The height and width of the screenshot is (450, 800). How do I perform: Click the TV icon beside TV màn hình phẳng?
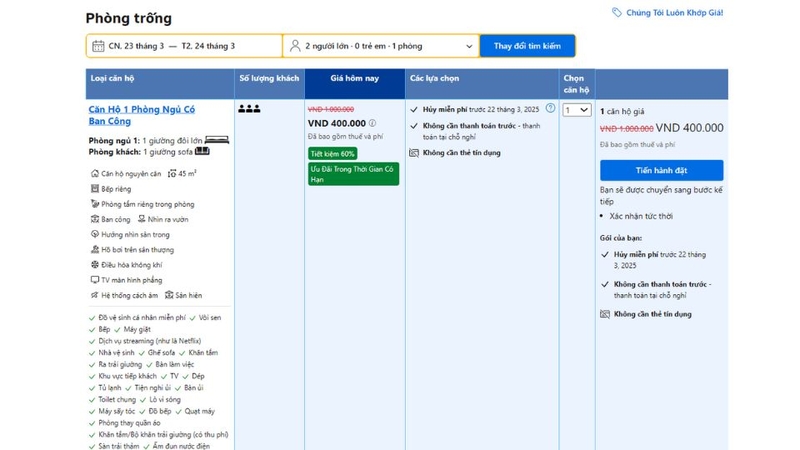click(x=94, y=280)
